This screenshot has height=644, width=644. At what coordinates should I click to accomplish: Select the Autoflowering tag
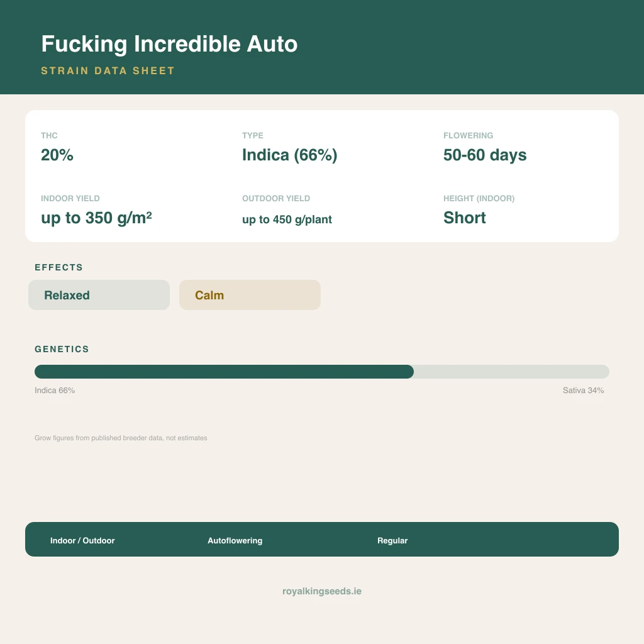point(235,540)
